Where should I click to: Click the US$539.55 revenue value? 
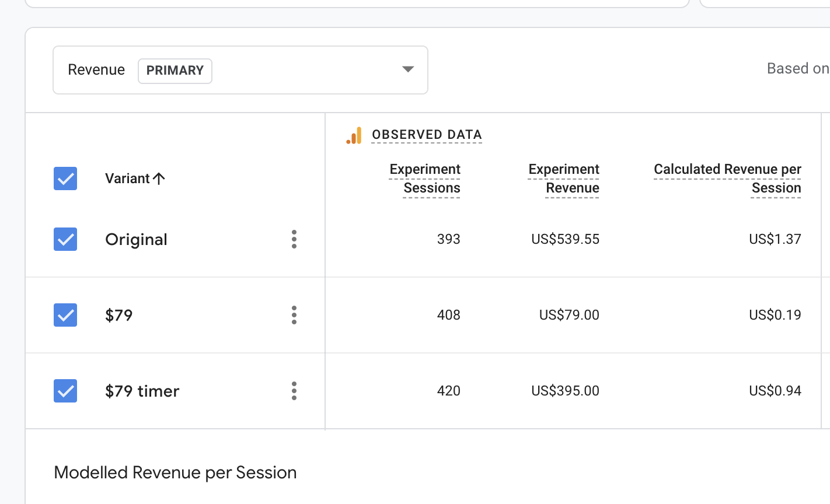(566, 239)
